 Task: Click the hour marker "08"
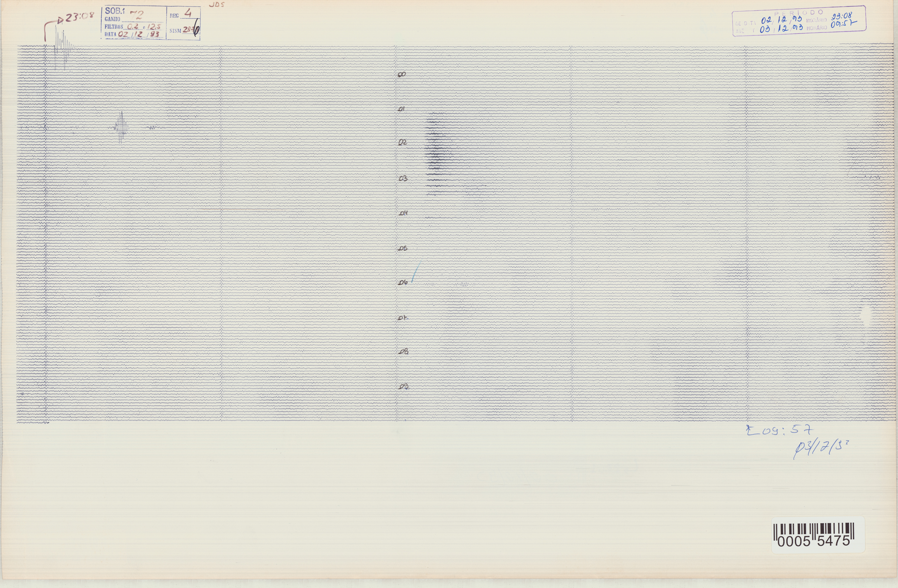(403, 352)
